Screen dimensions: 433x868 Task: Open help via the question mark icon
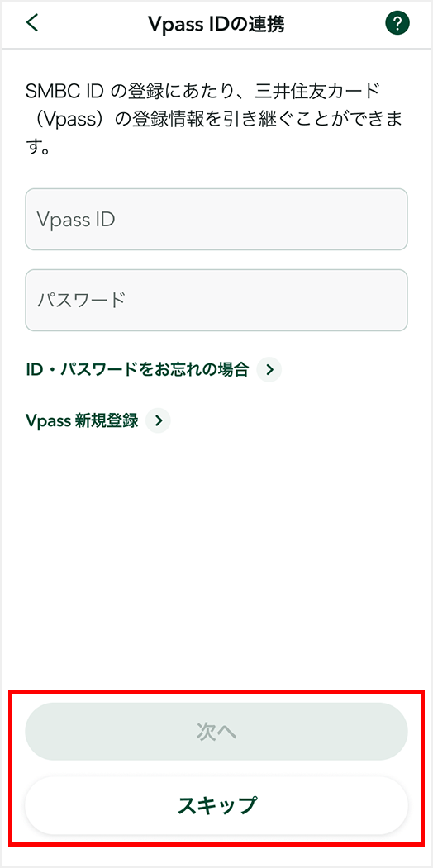(x=397, y=24)
